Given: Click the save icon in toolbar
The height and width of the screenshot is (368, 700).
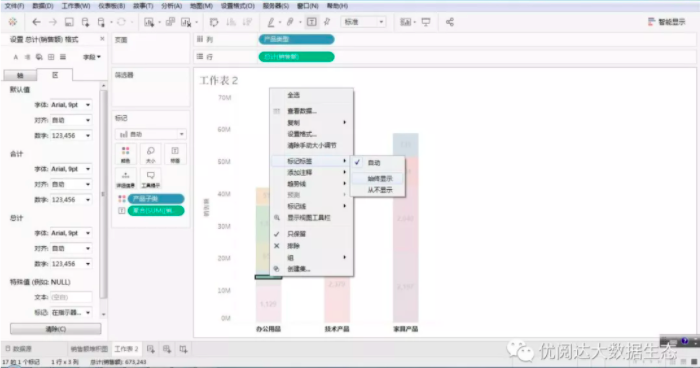Looking at the screenshot, I should [69, 22].
